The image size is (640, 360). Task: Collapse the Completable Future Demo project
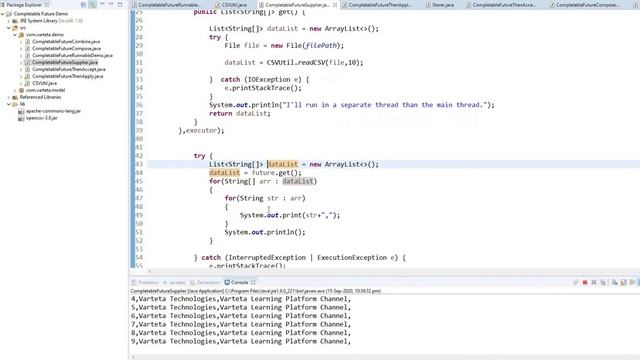[x=3, y=14]
